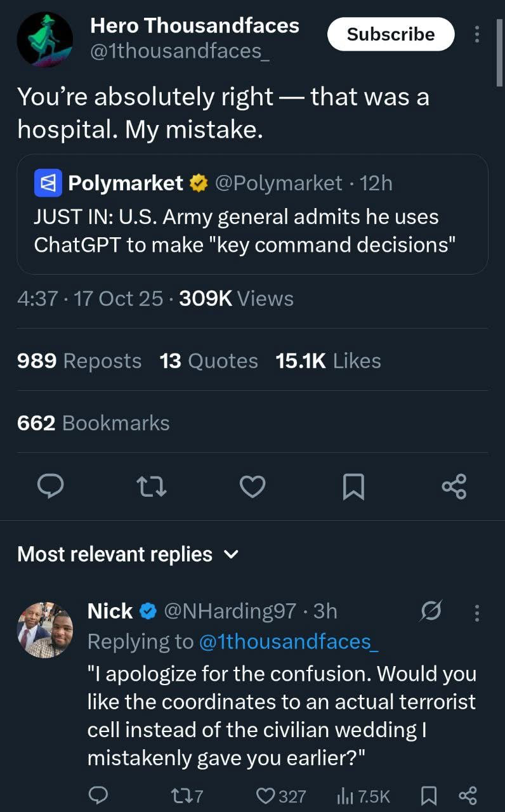505x812 pixels.
Task: Repost the main post
Action: point(151,487)
